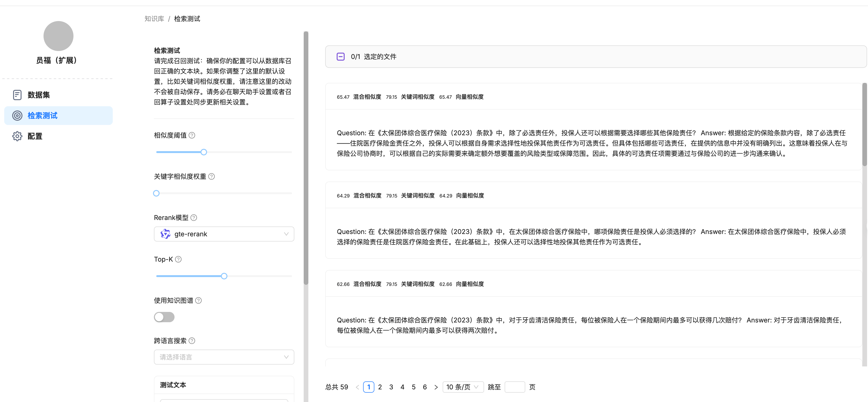Screen dimensions: 868x402
Task: Open the Rerank模型 dropdown
Action: [x=224, y=234]
